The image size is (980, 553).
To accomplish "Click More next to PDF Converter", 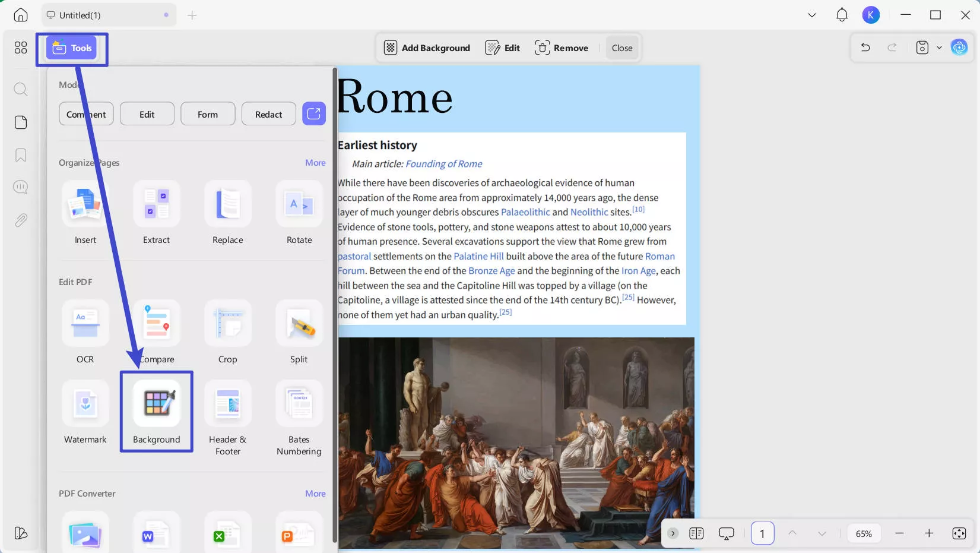I will 315,494.
